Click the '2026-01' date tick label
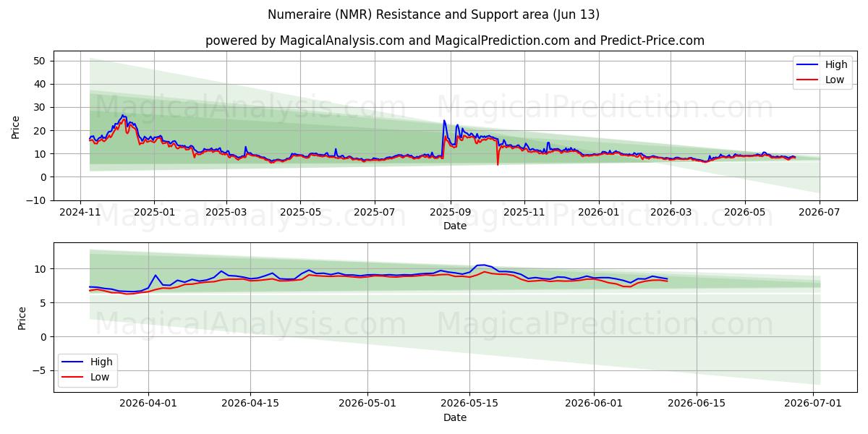868x434 pixels. click(x=598, y=213)
